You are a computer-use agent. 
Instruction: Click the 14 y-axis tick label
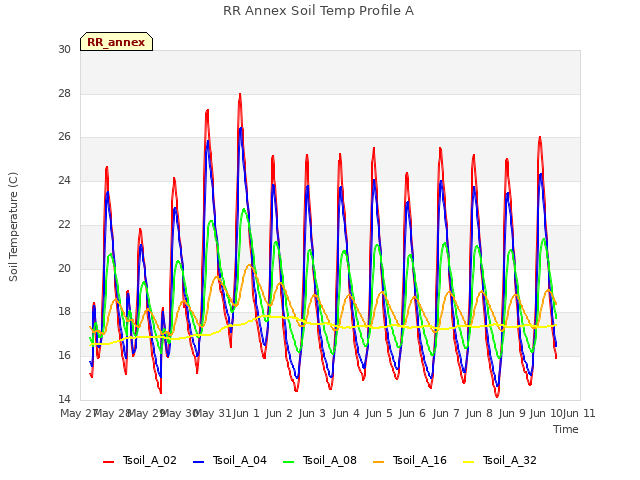[x=64, y=399]
